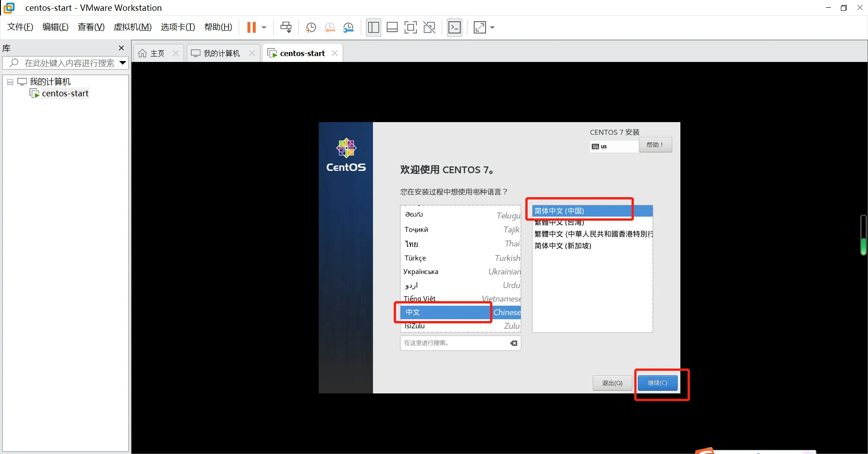This screenshot has height=454, width=868.
Task: Close the library panel
Action: point(121,48)
